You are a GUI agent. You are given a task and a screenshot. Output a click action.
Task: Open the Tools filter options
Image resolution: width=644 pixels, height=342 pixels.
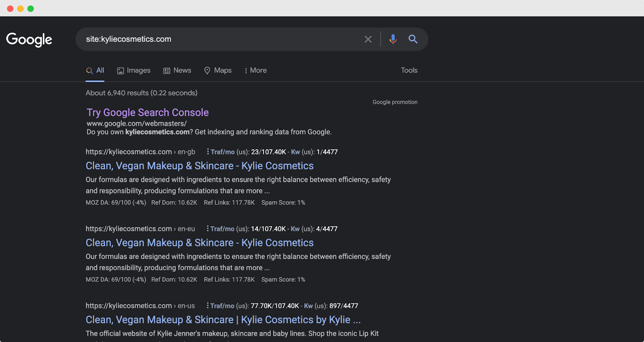tap(409, 70)
